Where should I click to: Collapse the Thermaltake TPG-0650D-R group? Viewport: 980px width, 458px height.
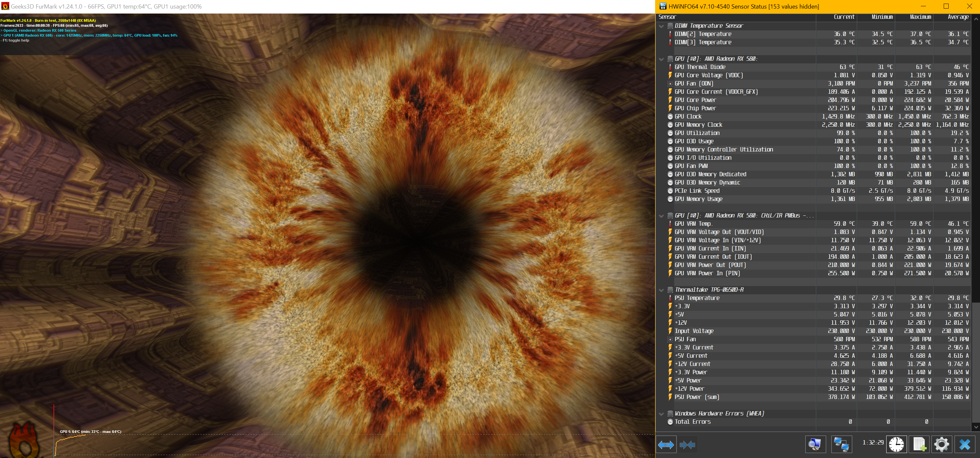[661, 290]
